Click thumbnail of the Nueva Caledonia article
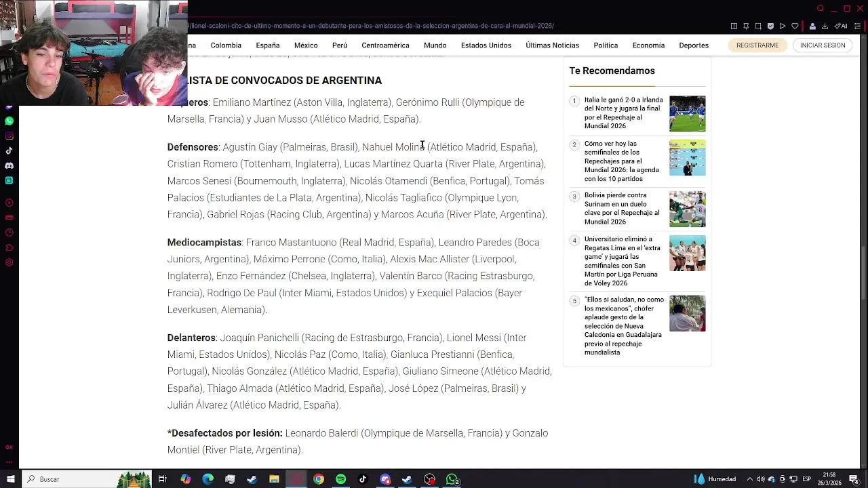868x488 pixels. tap(687, 314)
